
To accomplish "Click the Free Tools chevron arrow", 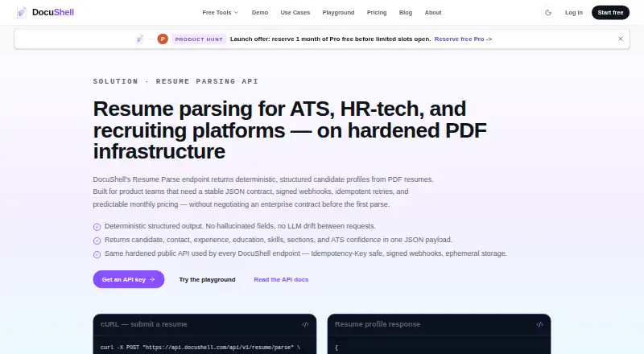I will click(x=236, y=13).
